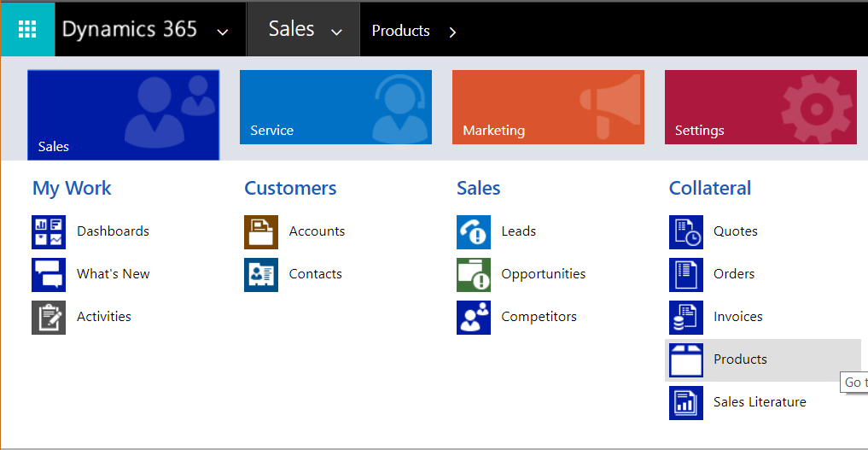Expand the Sales area dropdown chevron

336,32
